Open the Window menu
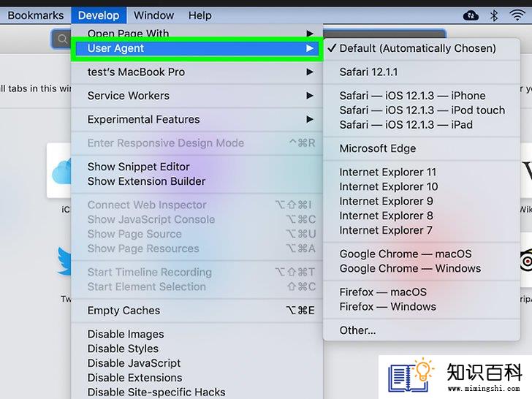 click(x=153, y=15)
